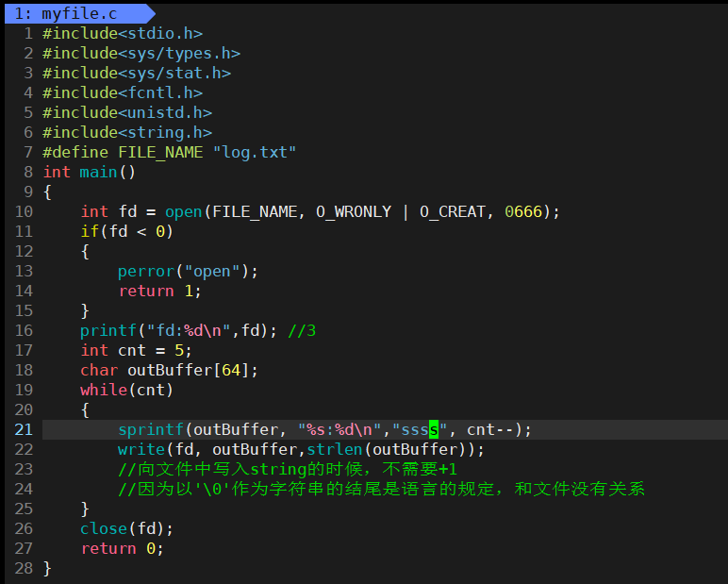The image size is (728, 584).
Task: Click the O_WRONLY flag in the open call
Action: tap(354, 211)
